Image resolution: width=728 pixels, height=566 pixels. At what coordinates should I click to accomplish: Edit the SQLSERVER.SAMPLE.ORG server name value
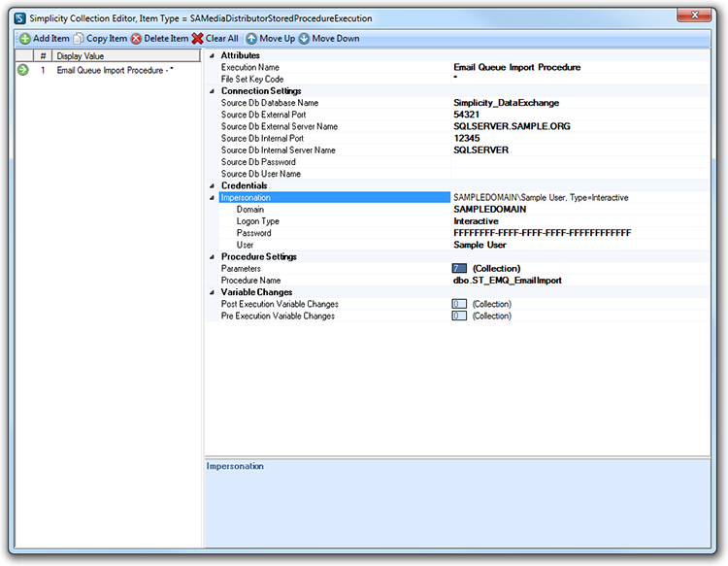point(580,126)
